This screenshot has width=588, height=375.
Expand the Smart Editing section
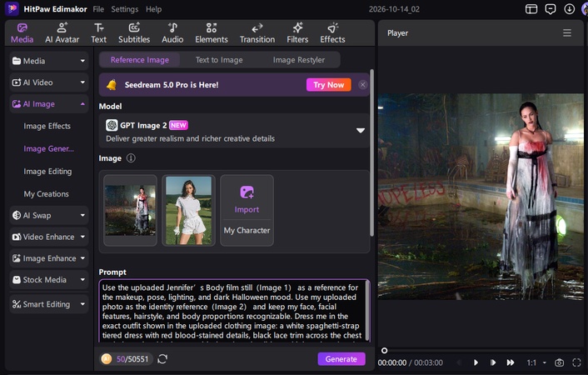coord(49,304)
